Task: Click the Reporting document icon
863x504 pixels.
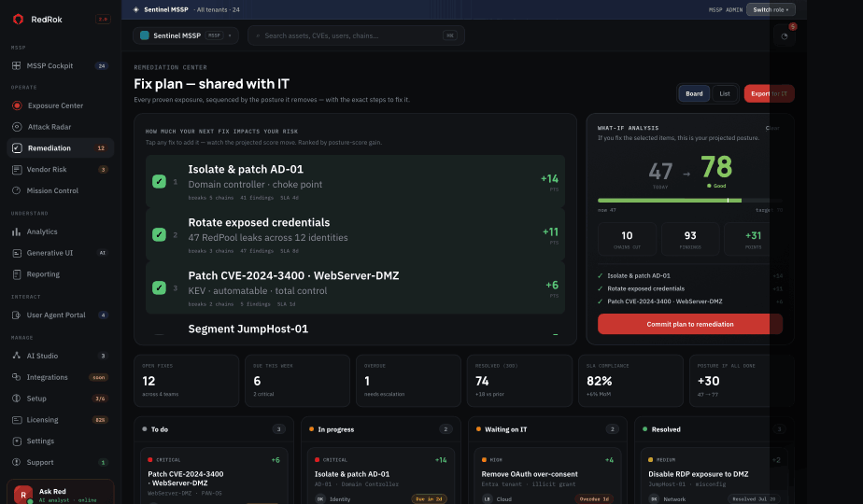Action: [x=17, y=274]
